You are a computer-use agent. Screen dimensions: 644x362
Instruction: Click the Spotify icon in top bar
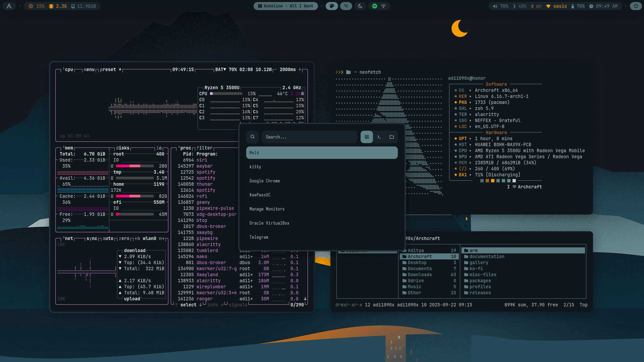click(375, 6)
